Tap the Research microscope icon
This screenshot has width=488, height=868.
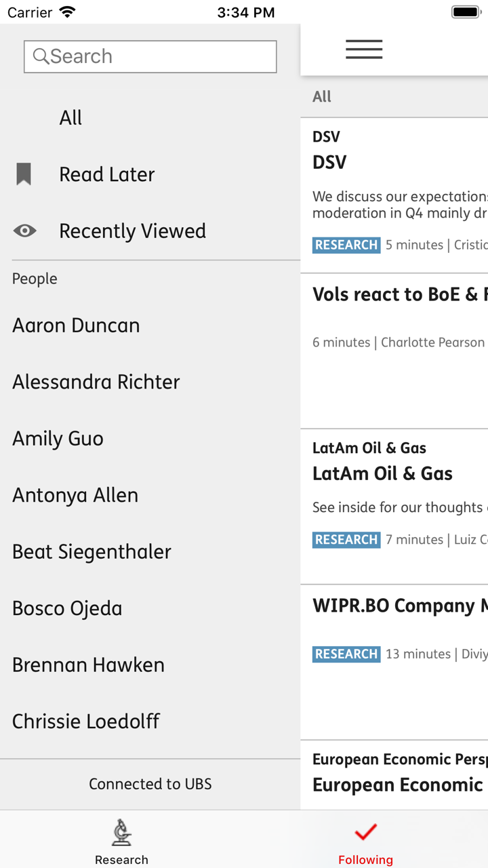click(121, 832)
